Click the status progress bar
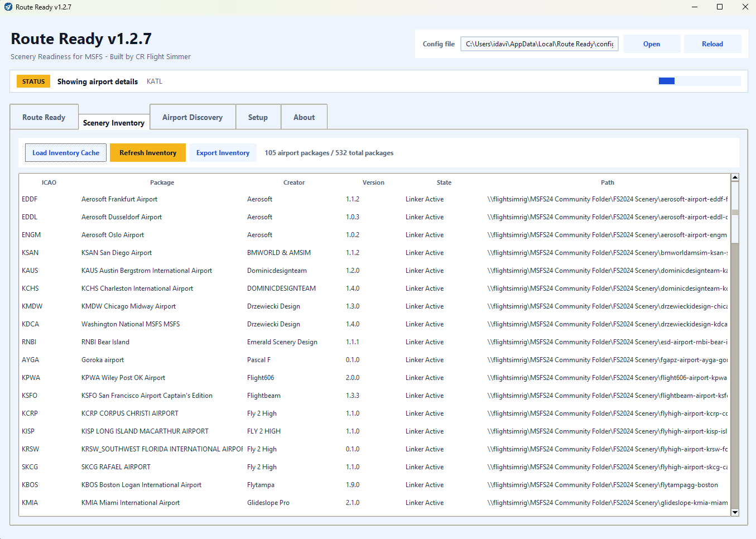The height and width of the screenshot is (539, 756). point(700,81)
